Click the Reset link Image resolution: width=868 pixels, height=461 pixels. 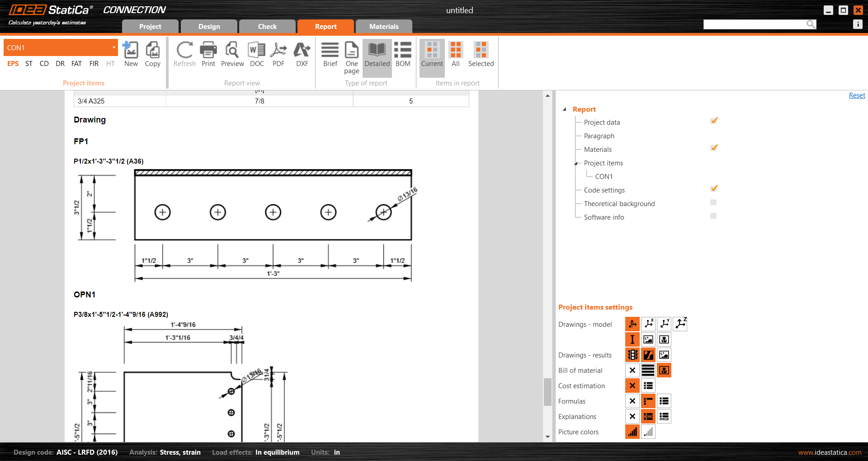point(856,95)
